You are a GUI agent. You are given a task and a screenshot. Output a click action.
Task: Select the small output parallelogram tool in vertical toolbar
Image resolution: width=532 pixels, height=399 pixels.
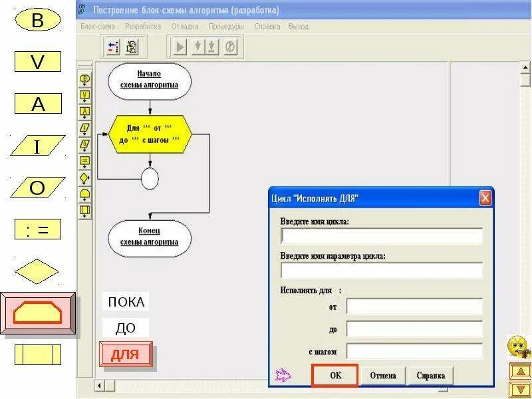(x=85, y=145)
